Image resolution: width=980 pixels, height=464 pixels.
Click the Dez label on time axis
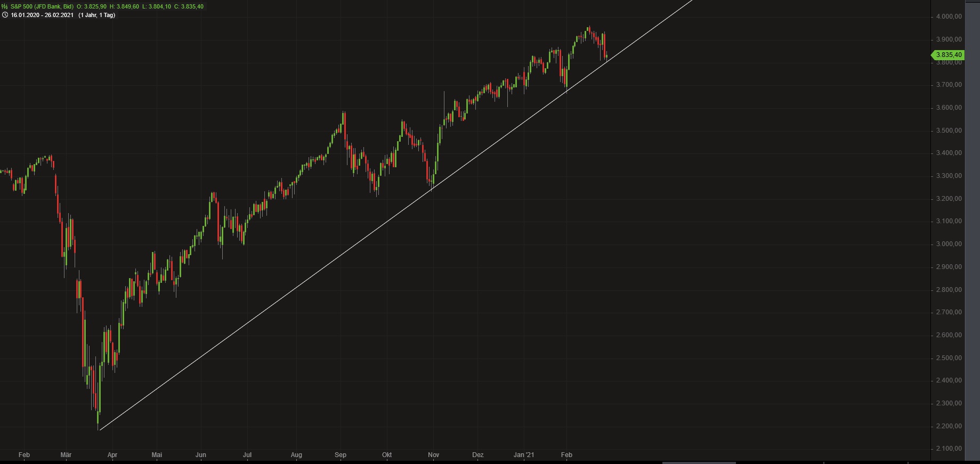(478, 455)
